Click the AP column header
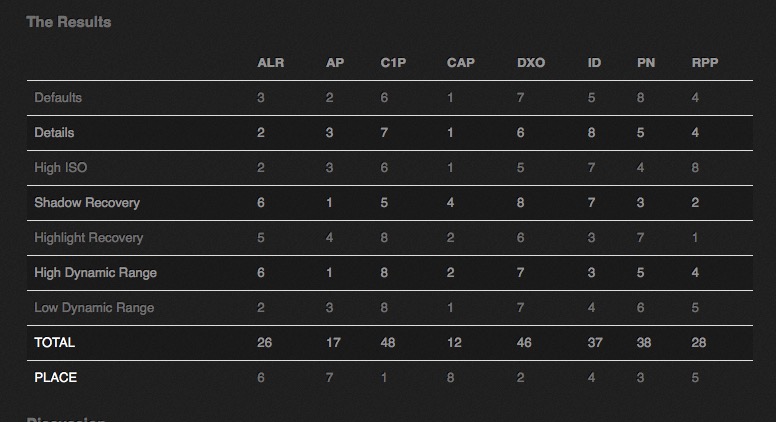The height and width of the screenshot is (422, 776). coord(335,63)
